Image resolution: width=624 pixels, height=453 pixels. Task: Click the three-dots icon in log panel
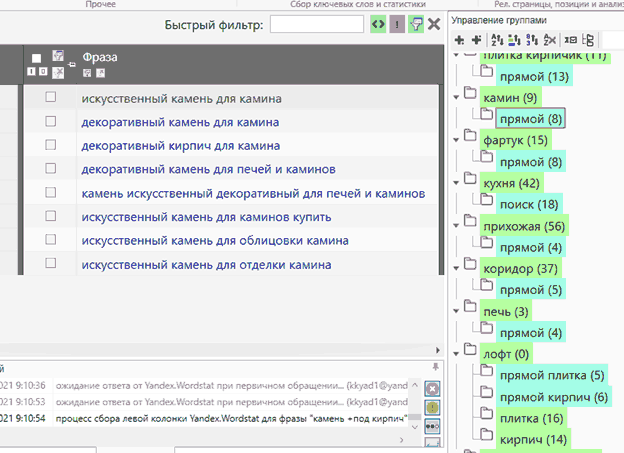[x=432, y=426]
